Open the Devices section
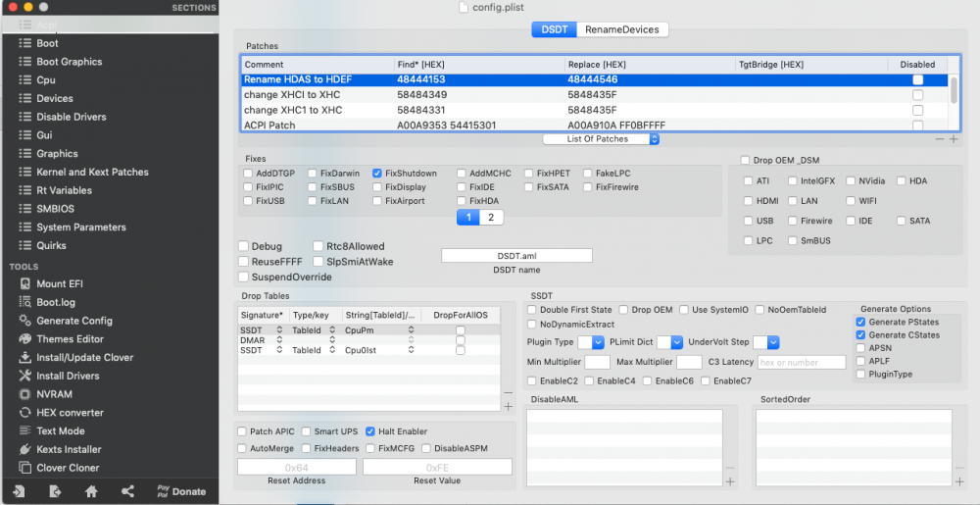 pos(55,98)
